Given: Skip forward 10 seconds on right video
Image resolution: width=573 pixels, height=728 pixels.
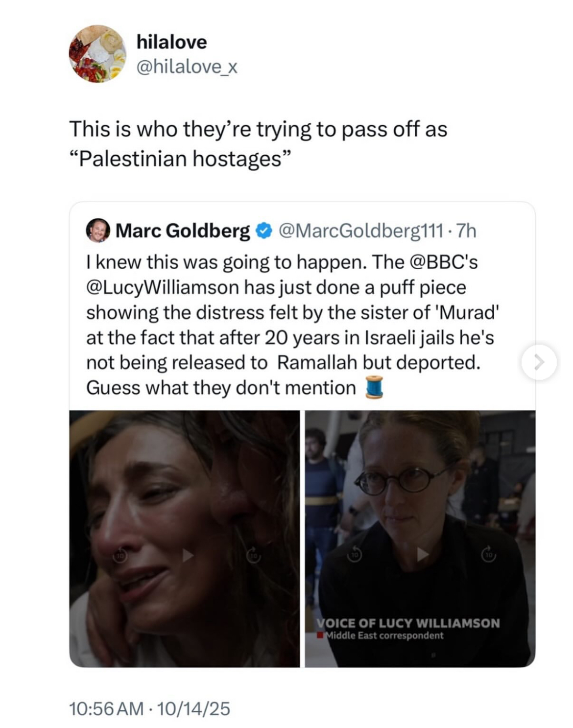Looking at the screenshot, I should click(488, 554).
